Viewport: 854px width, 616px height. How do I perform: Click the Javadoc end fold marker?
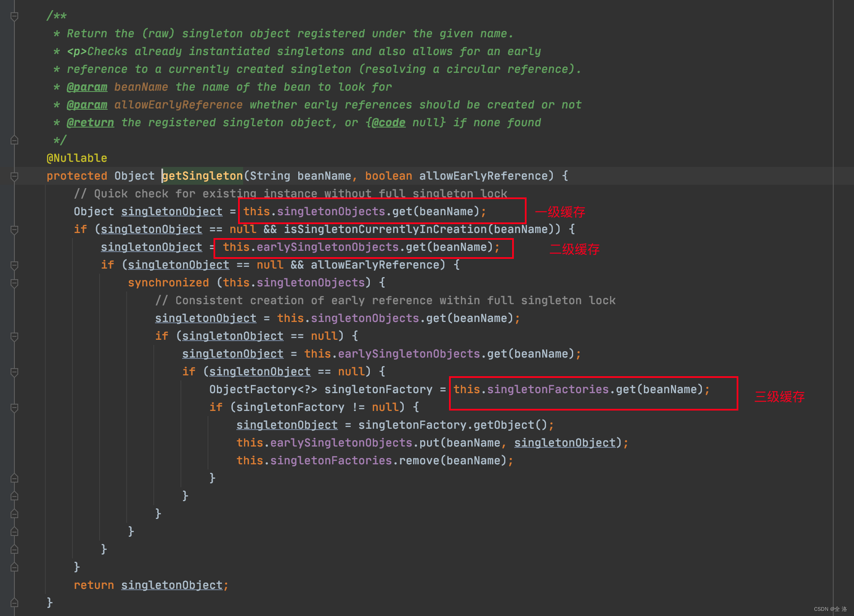tap(14, 140)
